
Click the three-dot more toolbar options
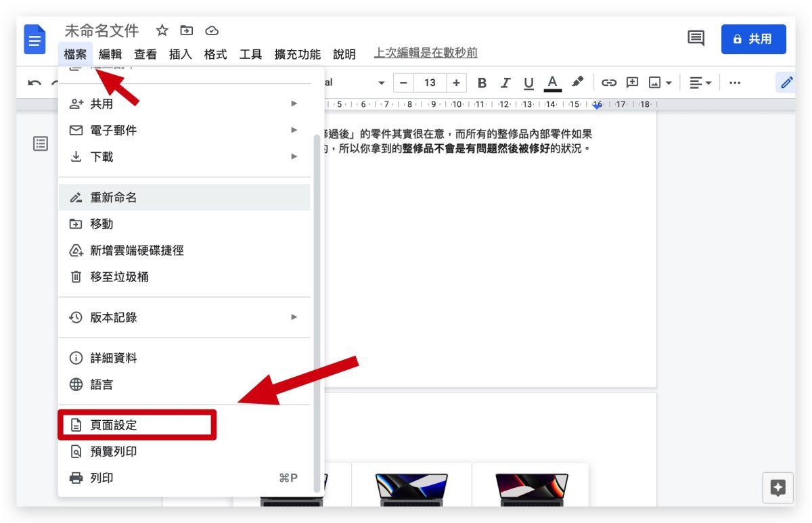pos(734,83)
